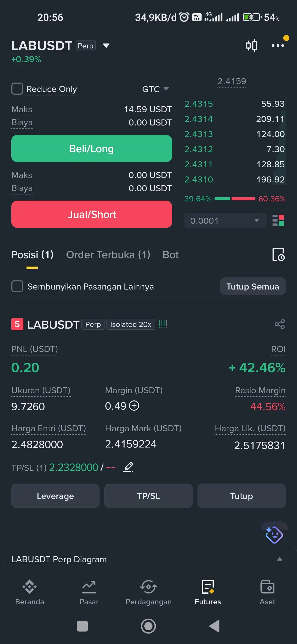Switch to Posisi (1) tab
Screen dimensions: 297x644
32,255
